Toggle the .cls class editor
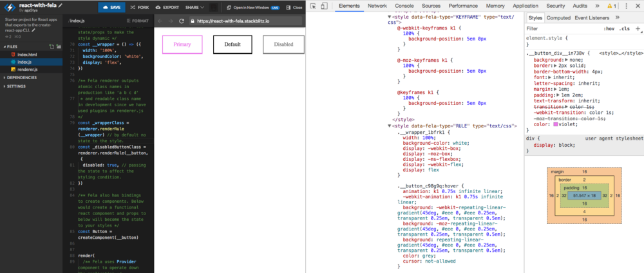This screenshot has width=644, height=273. tap(625, 29)
